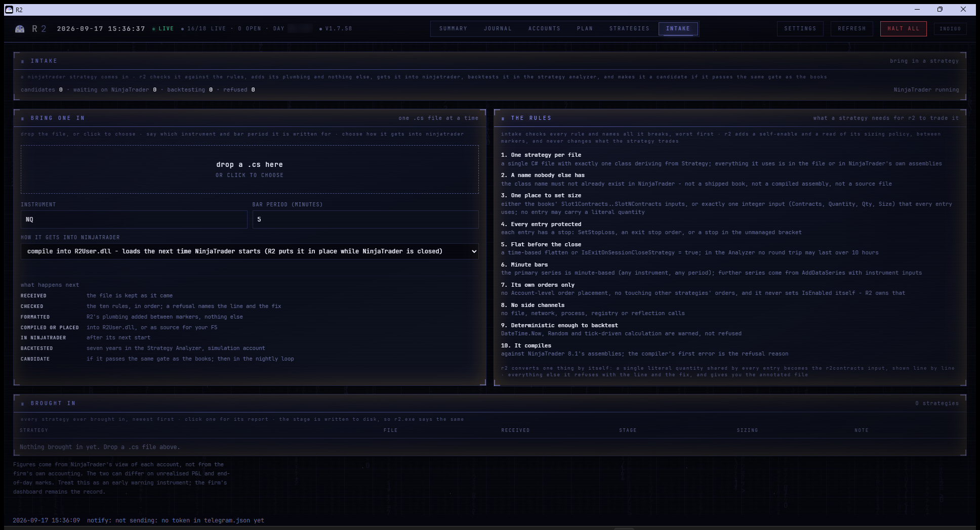
Task: Go to the PLAN tab
Action: coord(585,29)
